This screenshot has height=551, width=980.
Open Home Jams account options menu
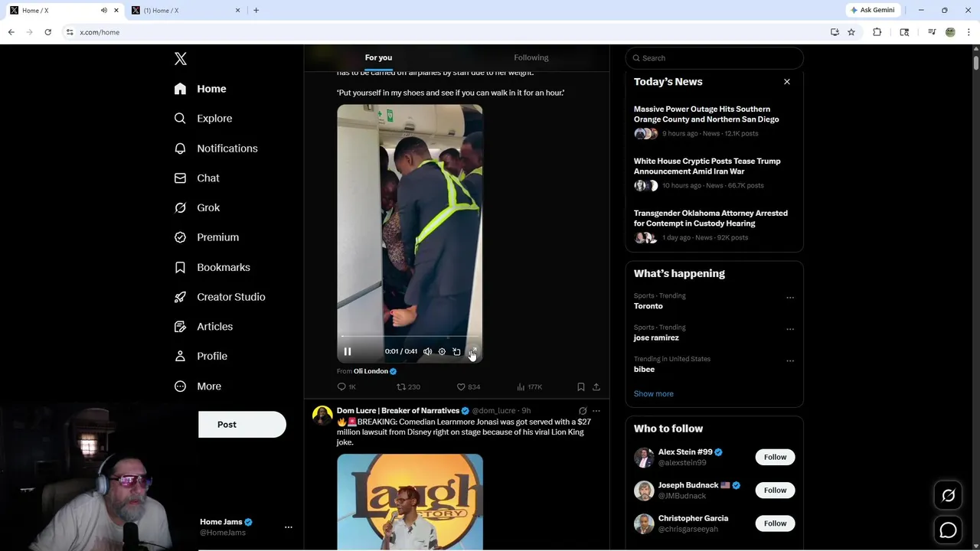pyautogui.click(x=289, y=527)
